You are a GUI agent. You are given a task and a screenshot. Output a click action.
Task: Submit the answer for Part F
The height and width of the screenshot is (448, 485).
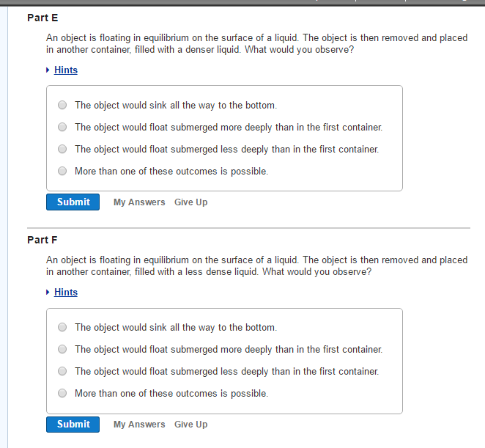[73, 425]
